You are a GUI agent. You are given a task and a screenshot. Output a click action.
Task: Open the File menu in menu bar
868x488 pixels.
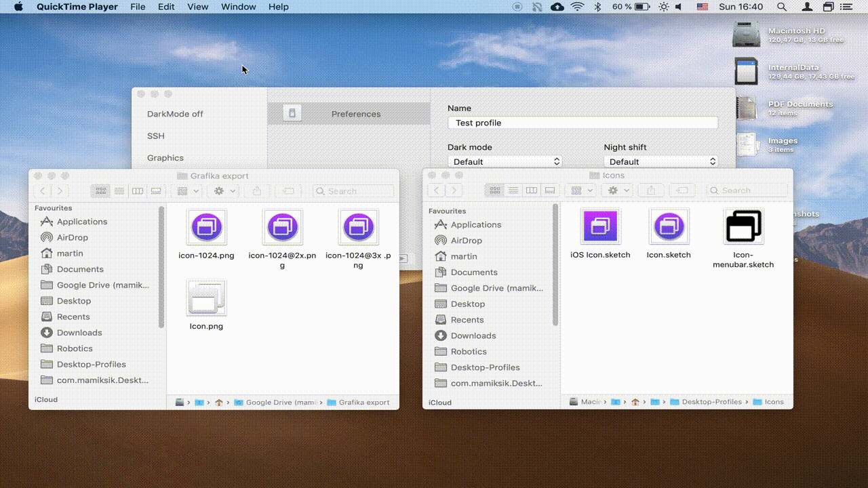138,7
